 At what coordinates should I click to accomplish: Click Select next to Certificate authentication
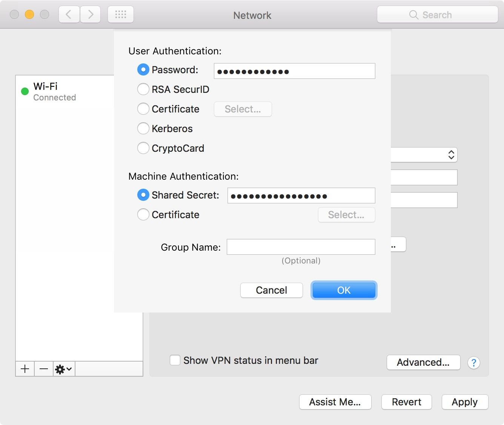click(243, 109)
